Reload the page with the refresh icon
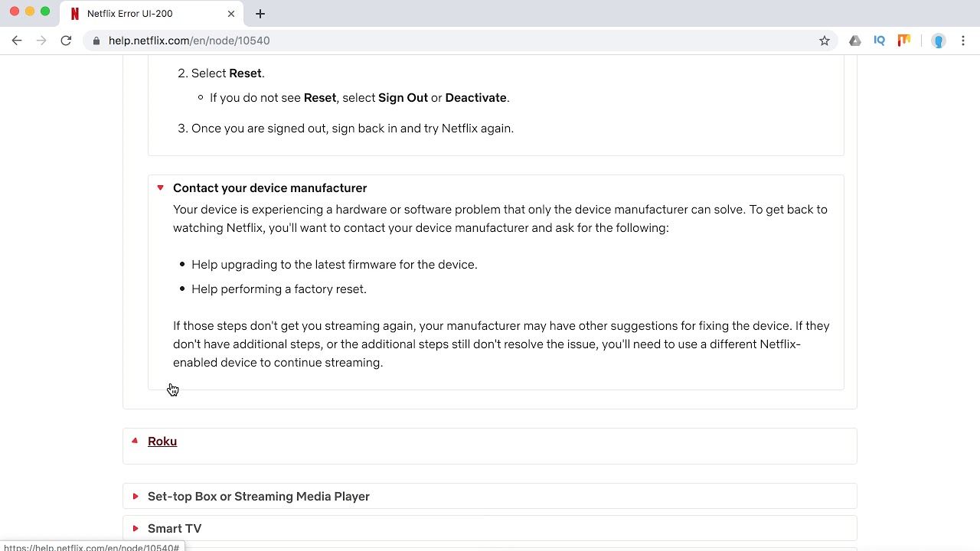This screenshot has width=980, height=551. (x=66, y=41)
